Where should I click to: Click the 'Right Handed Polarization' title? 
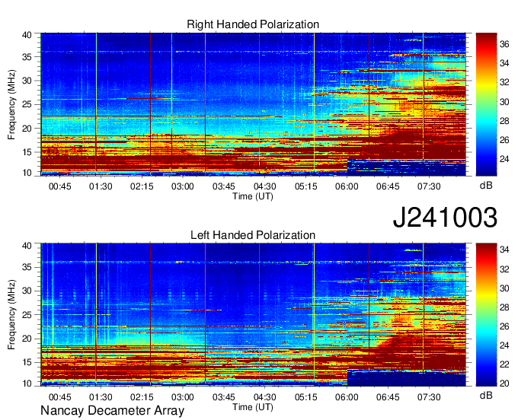253,24
